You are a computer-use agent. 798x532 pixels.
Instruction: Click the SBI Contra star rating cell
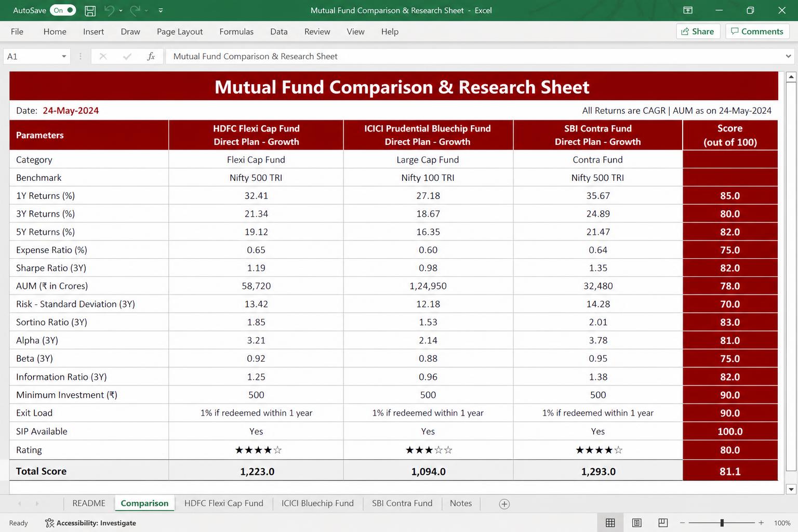[x=598, y=450]
